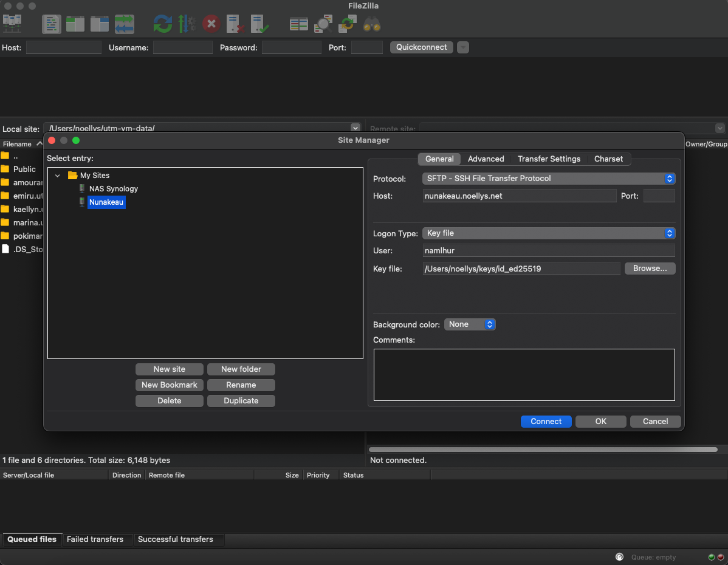Image resolution: width=728 pixels, height=565 pixels.
Task: Toggle the transfer queue display icon
Action: (125, 24)
